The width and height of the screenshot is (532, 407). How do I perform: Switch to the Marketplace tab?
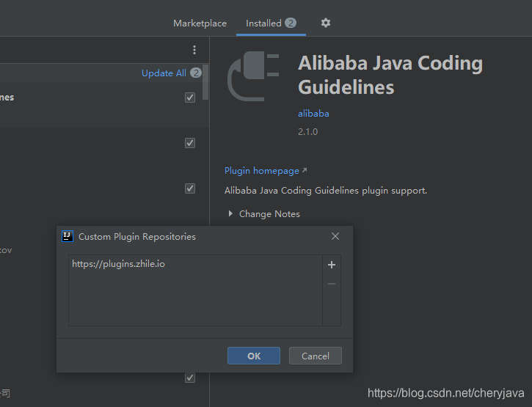(x=200, y=23)
